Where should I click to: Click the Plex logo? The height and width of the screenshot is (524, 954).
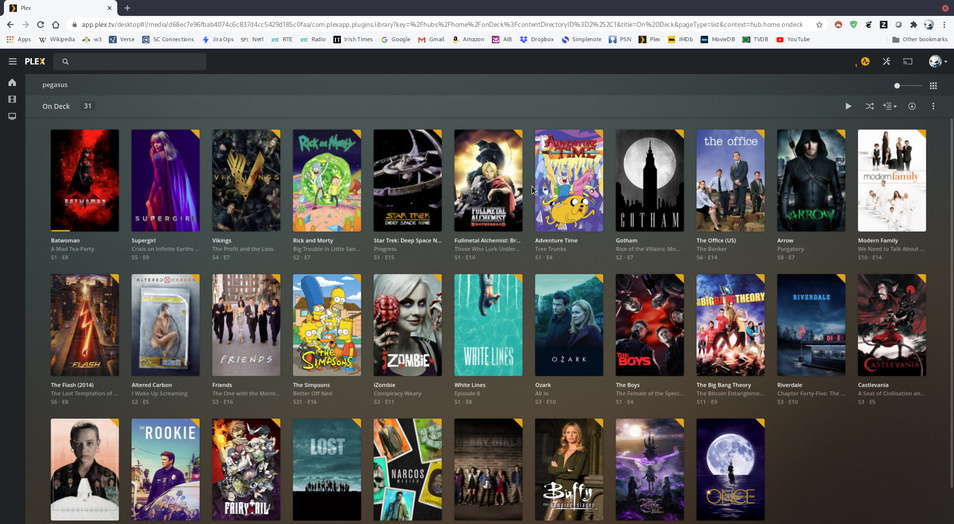pyautogui.click(x=35, y=61)
